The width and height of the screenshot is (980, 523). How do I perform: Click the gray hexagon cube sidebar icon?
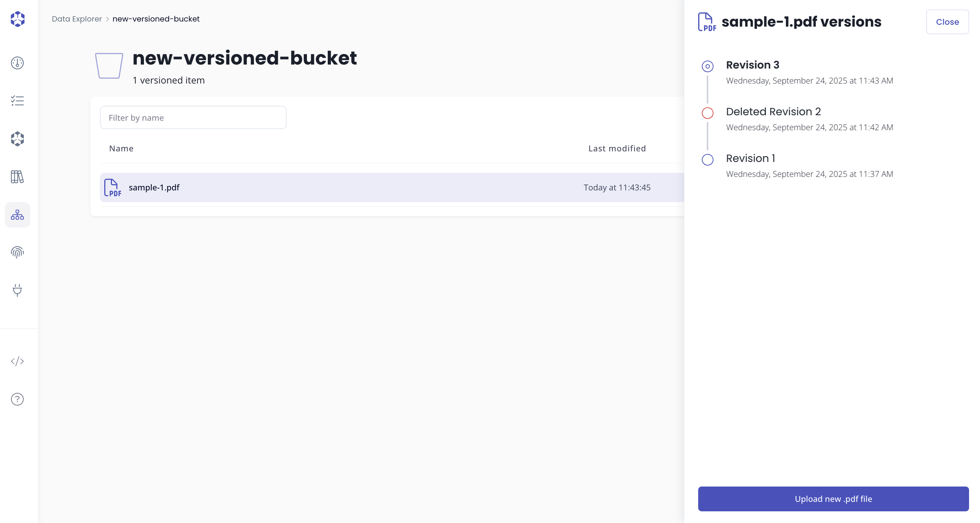17,139
